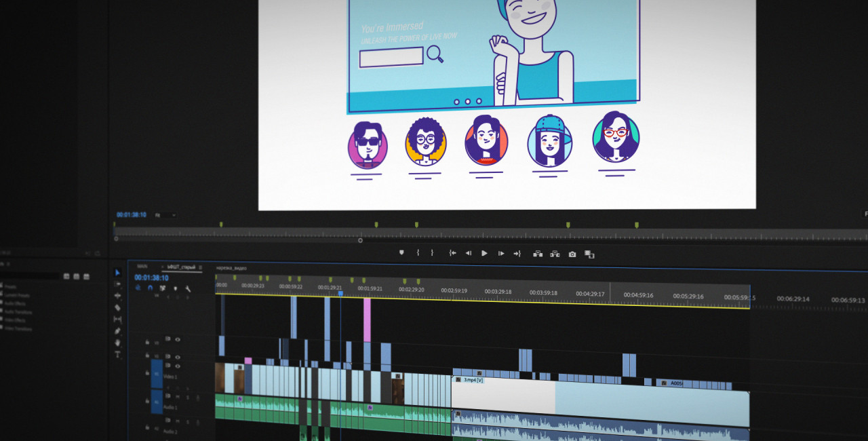The width and height of the screenshot is (868, 441).
Task: Toggle the Video 1 track eye visibility
Action: click(x=178, y=367)
